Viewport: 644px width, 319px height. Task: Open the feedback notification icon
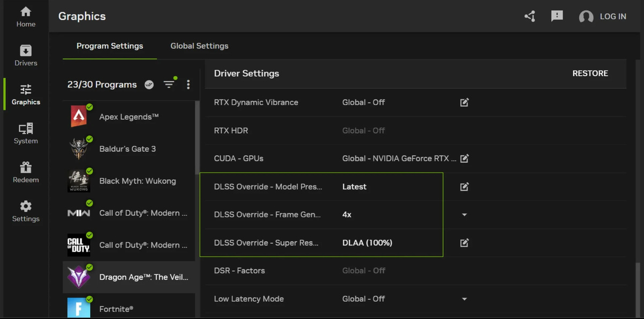[557, 16]
